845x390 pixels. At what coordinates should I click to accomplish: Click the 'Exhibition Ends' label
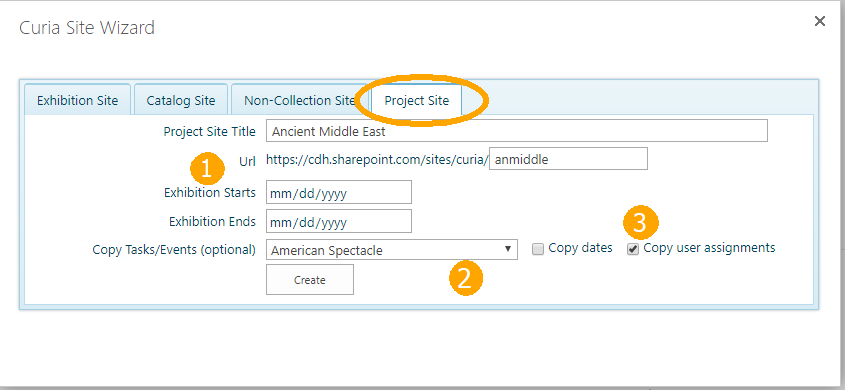pos(212,221)
